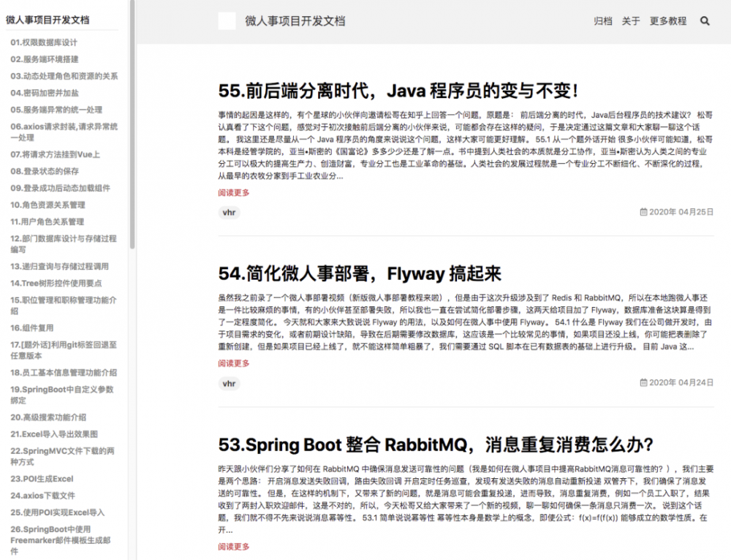Click the calendar icon next to 2020年04月24日
The height and width of the screenshot is (560, 731).
643,384
